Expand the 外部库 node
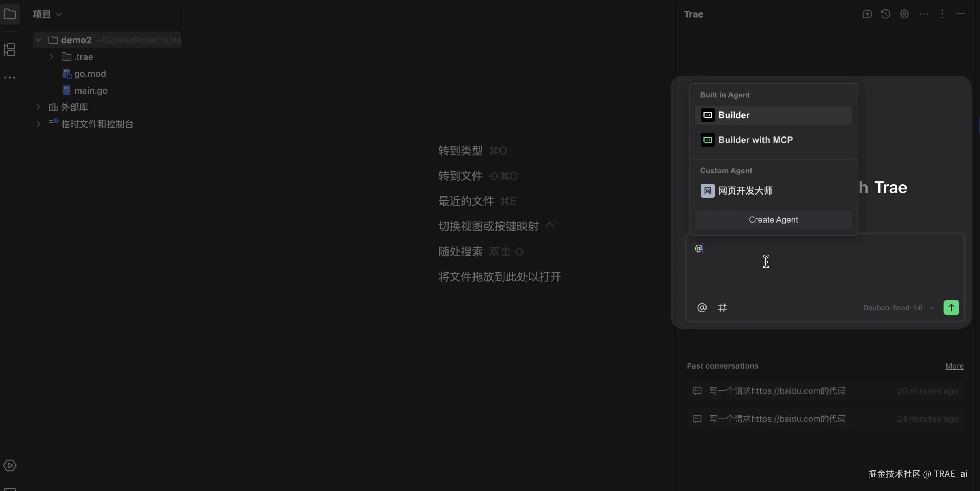The width and height of the screenshot is (980, 491). (38, 107)
